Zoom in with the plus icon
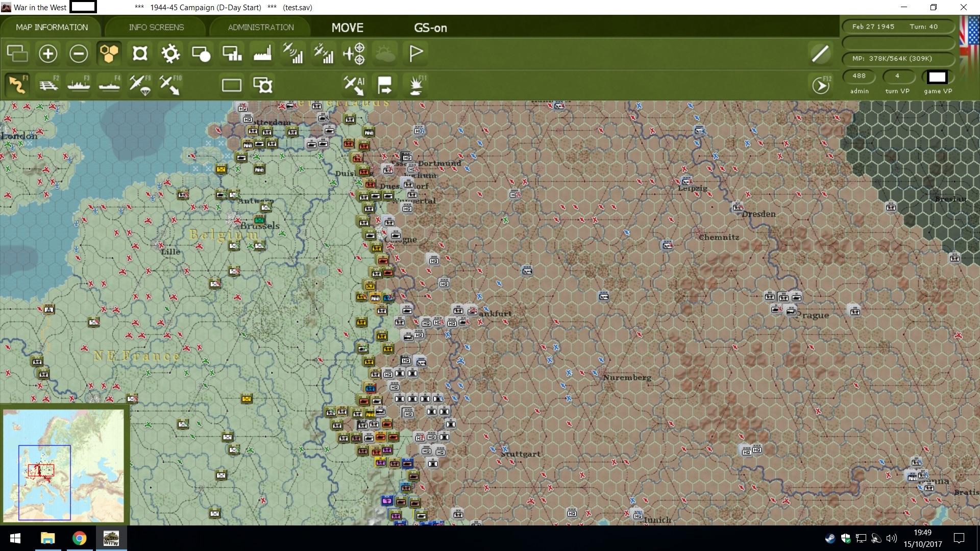The height and width of the screenshot is (551, 980). (x=48, y=54)
